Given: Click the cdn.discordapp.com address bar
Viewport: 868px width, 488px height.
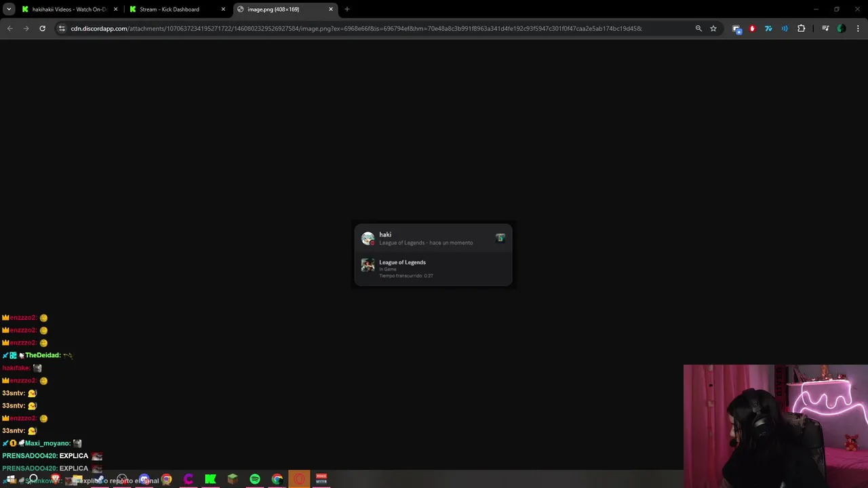Looking at the screenshot, I should [x=356, y=28].
